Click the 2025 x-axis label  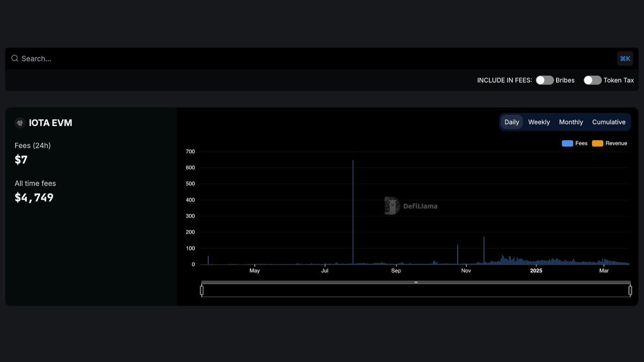coord(536,271)
